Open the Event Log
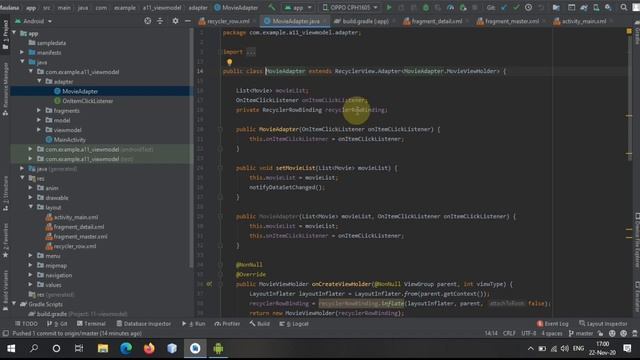This screenshot has width=640, height=360. pyautogui.click(x=553, y=324)
